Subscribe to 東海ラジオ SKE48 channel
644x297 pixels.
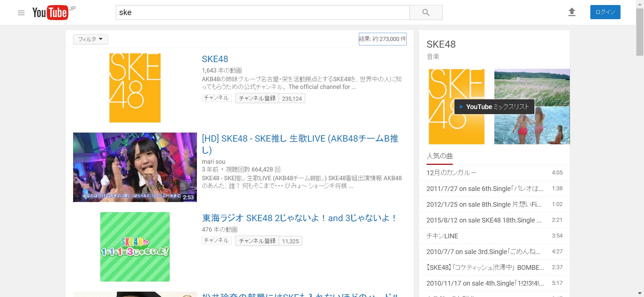click(257, 241)
